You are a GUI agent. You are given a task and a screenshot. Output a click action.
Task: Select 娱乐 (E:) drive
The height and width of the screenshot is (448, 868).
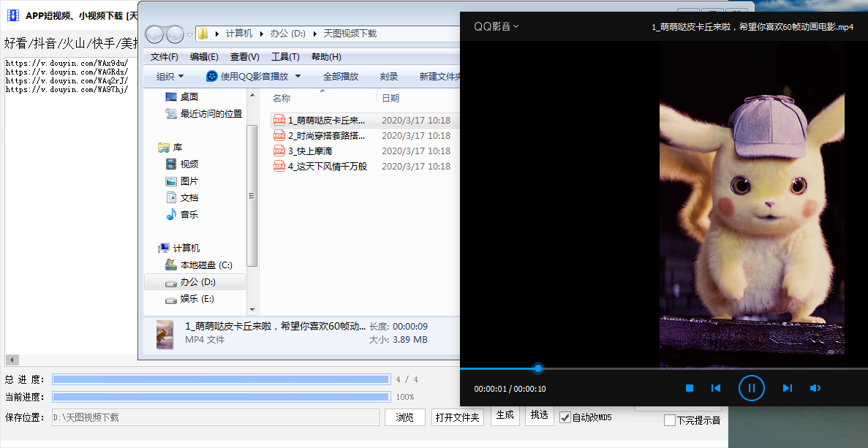point(190,299)
